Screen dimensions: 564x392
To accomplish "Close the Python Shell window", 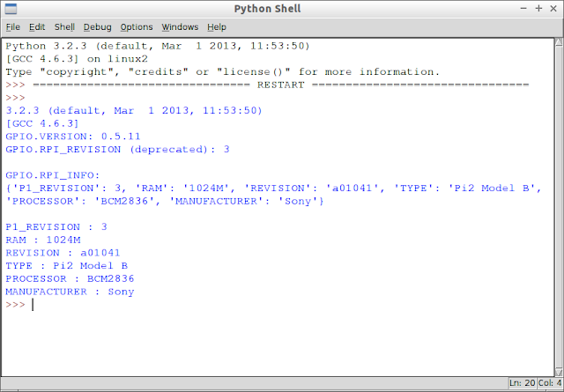I will point(553,8).
